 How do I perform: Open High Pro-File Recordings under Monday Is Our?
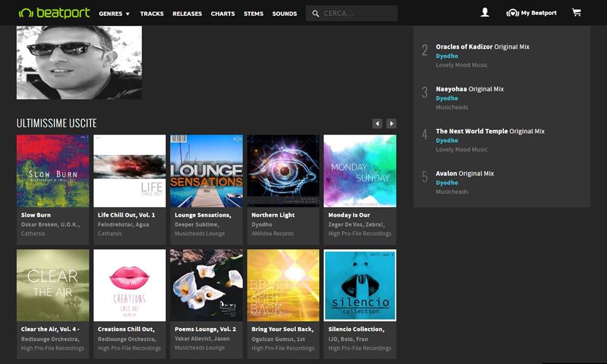[360, 234]
